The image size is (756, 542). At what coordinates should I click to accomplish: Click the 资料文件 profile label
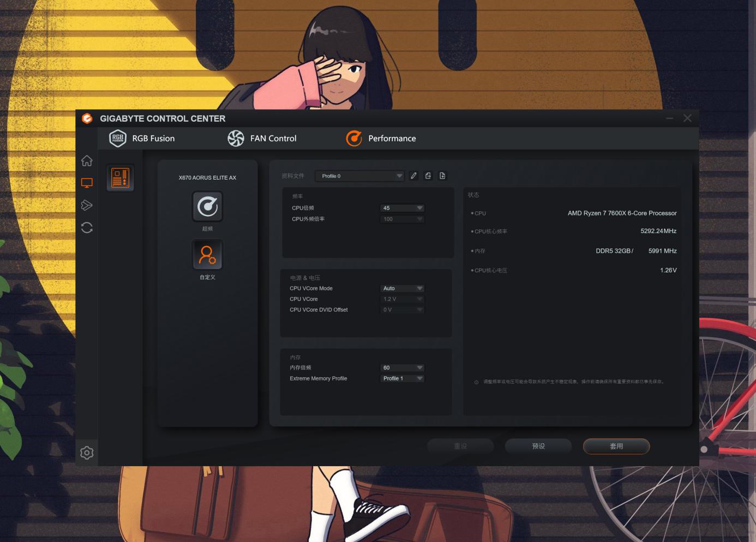(293, 176)
